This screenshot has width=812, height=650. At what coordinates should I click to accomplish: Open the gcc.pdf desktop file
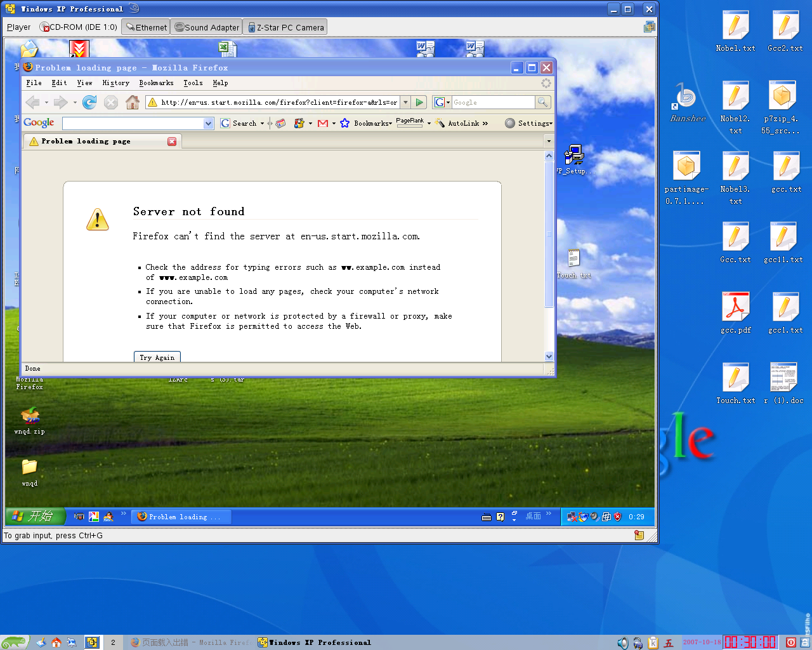coord(735,313)
